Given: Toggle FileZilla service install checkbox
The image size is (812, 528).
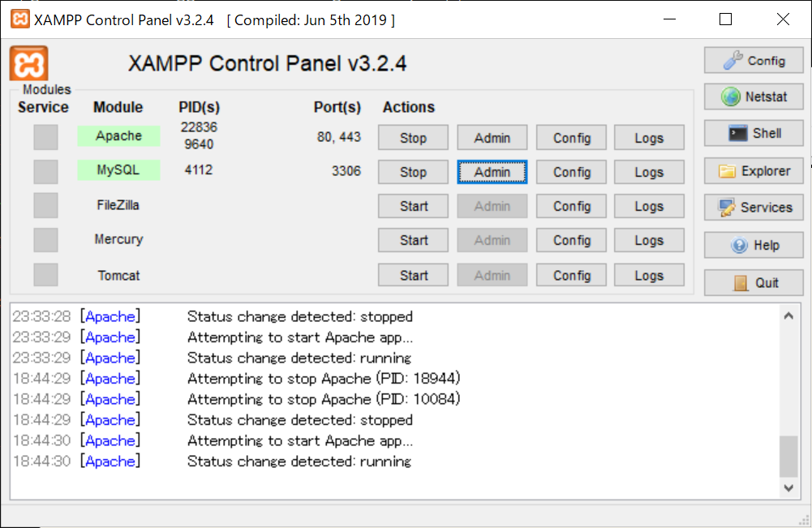Looking at the screenshot, I should [x=45, y=205].
